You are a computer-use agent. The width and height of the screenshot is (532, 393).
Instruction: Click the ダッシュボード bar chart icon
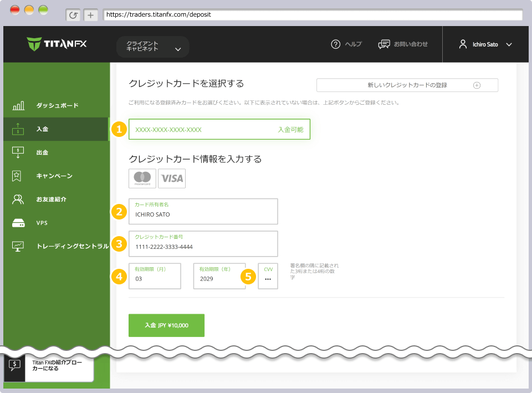(17, 105)
